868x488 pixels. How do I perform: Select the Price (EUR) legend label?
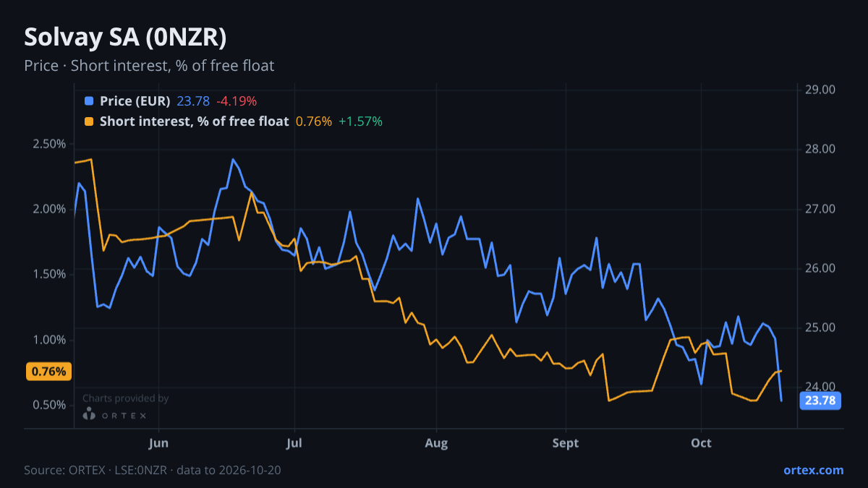[x=135, y=101]
